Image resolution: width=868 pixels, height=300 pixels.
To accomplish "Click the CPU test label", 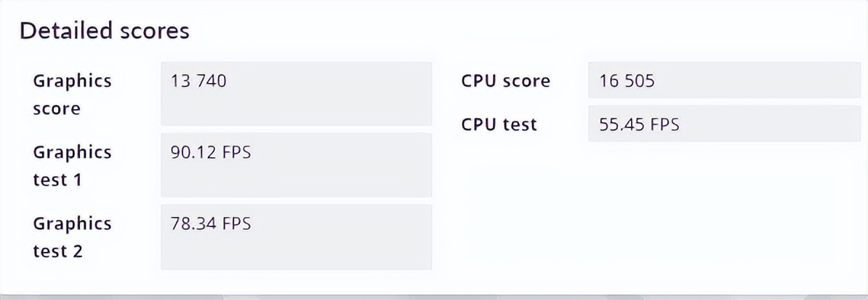I will click(x=499, y=125).
